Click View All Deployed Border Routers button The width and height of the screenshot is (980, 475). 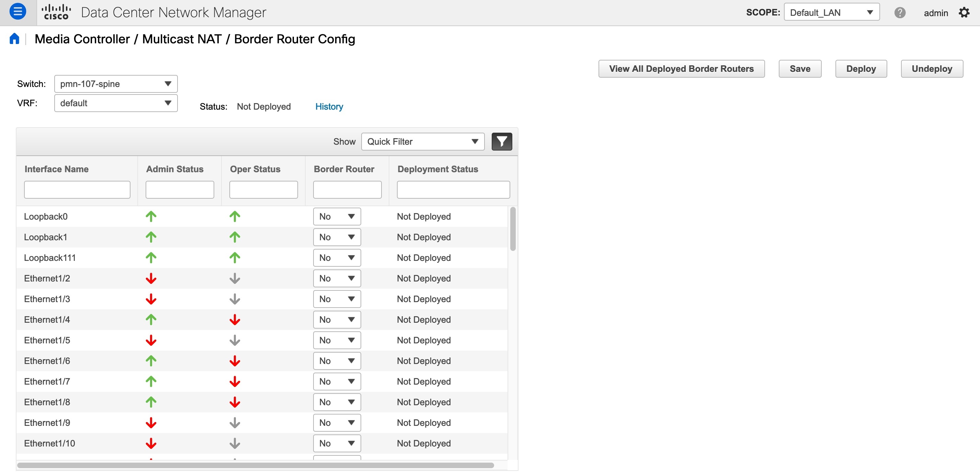(681, 68)
